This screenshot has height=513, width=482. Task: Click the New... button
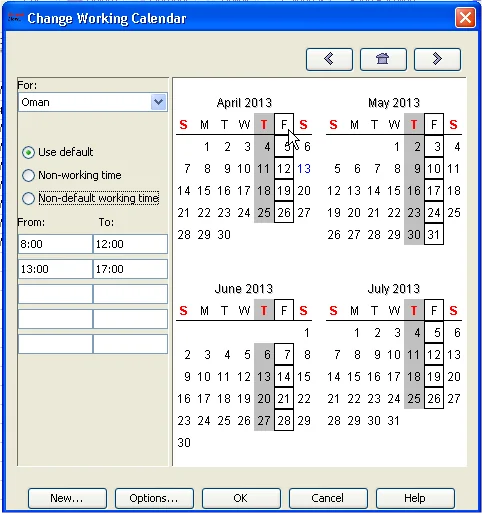67,498
